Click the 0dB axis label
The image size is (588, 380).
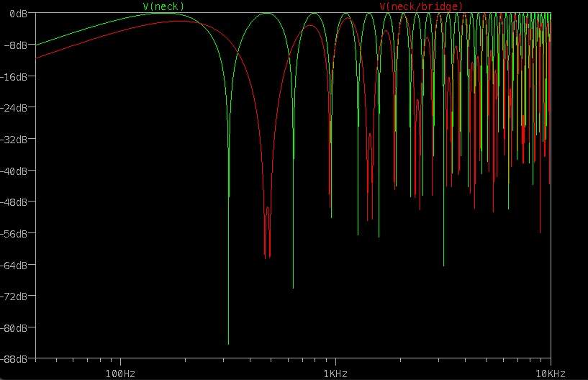(18, 14)
